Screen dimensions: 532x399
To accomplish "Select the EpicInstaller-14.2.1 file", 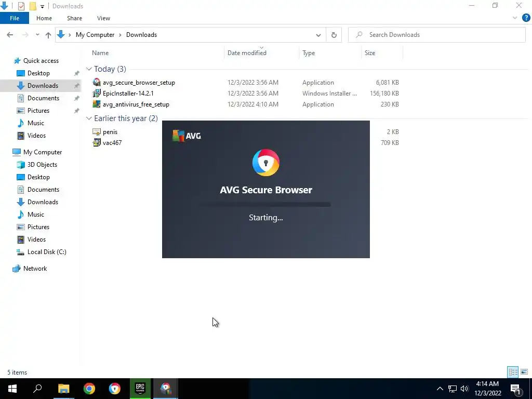I will pos(128,94).
